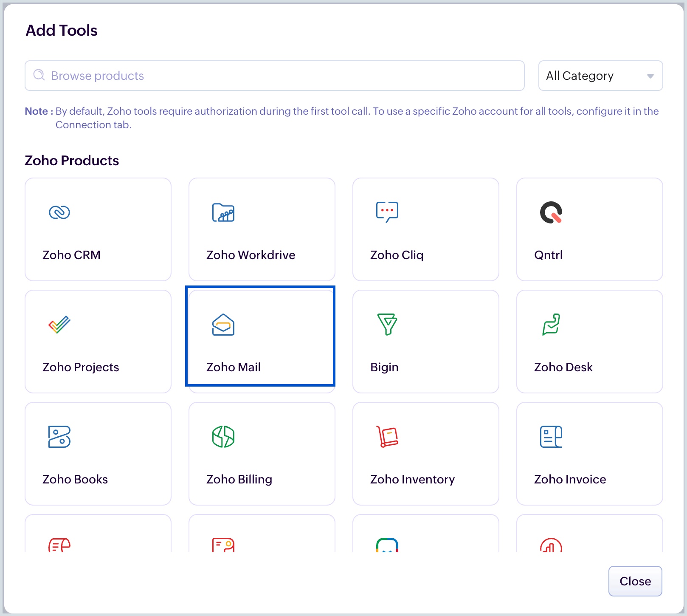
Task: Click the All Category dropdown arrow
Action: 650,76
